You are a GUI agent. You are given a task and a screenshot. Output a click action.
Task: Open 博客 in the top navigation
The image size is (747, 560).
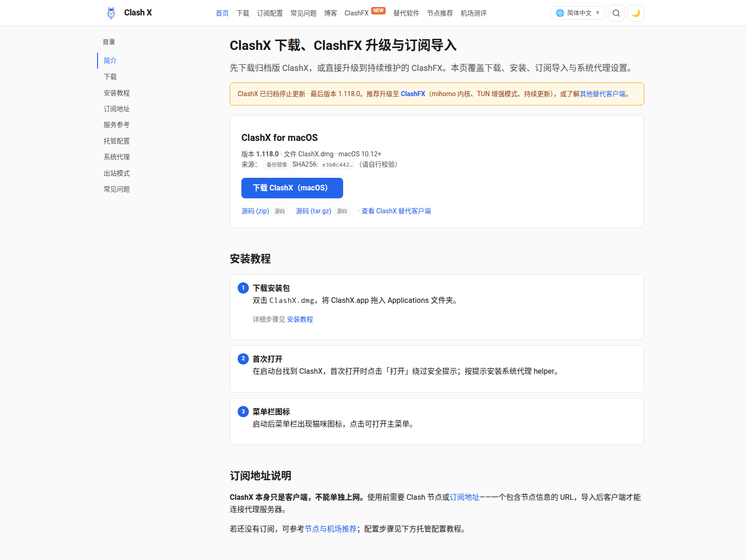coord(331,13)
